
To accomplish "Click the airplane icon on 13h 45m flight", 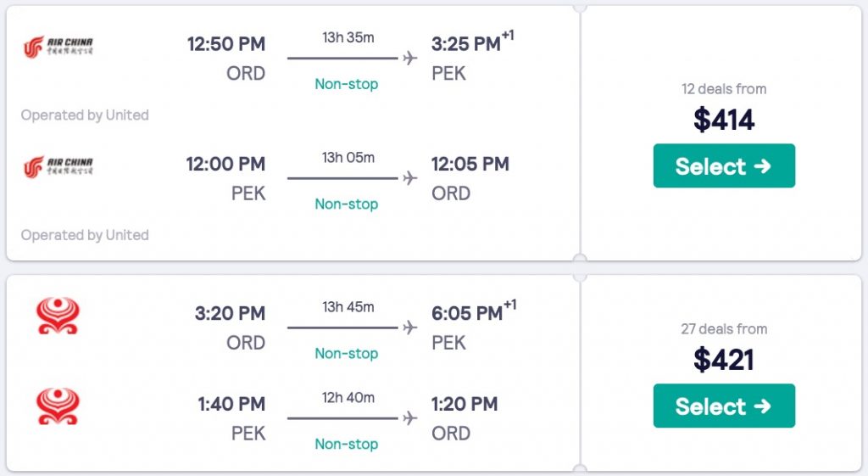I will click(410, 328).
